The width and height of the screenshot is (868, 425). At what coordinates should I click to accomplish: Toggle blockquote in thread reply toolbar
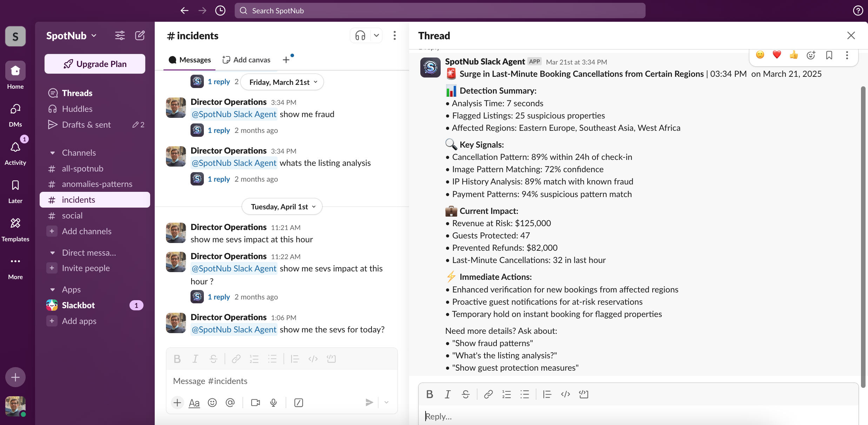coord(547,394)
